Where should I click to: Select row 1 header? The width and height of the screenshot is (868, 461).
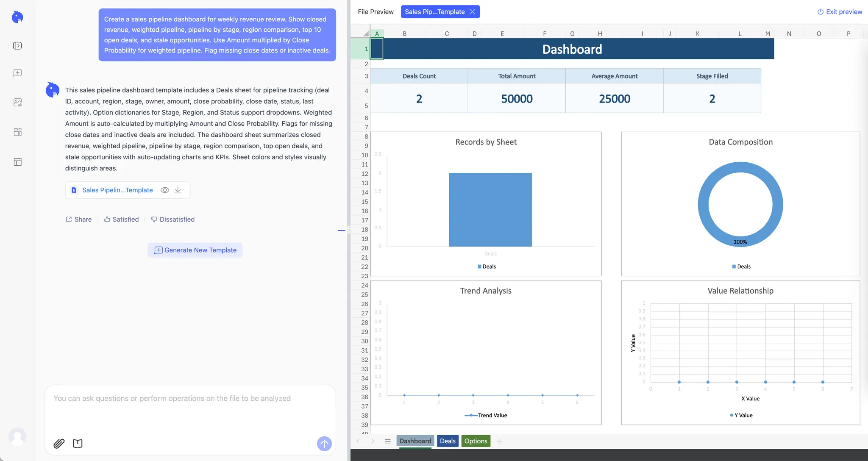click(x=360, y=49)
